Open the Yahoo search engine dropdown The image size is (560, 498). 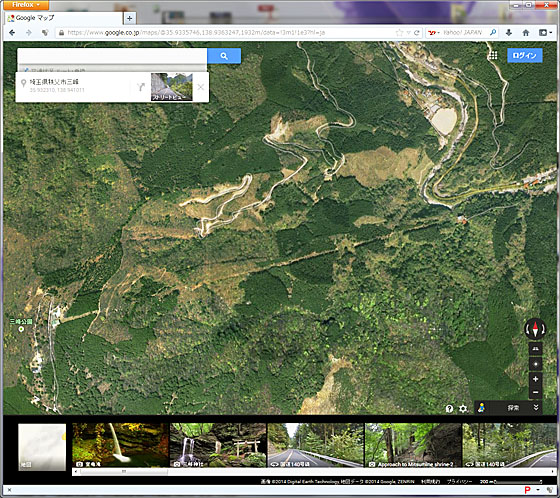[434, 33]
